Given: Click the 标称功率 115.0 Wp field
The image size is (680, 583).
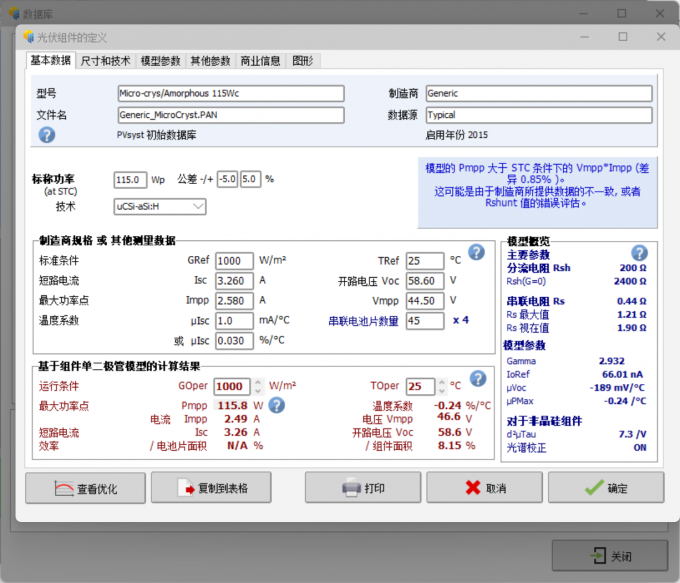Looking at the screenshot, I should (x=130, y=180).
